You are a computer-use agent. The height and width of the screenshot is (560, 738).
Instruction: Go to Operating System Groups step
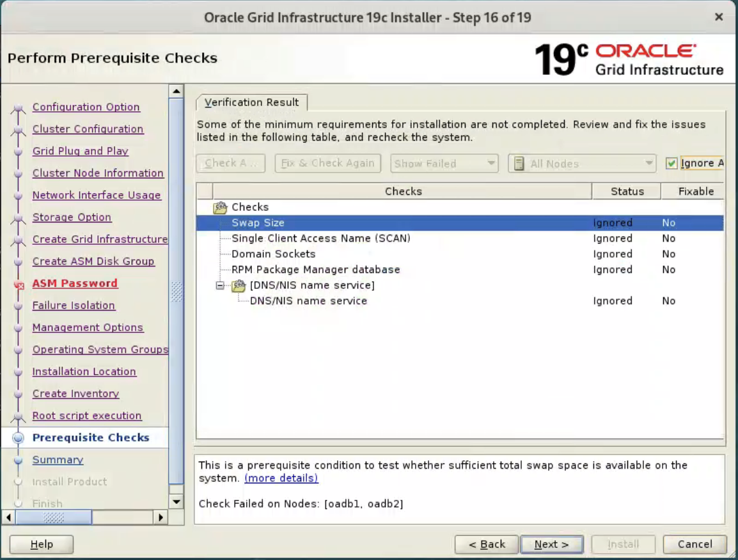point(100,350)
